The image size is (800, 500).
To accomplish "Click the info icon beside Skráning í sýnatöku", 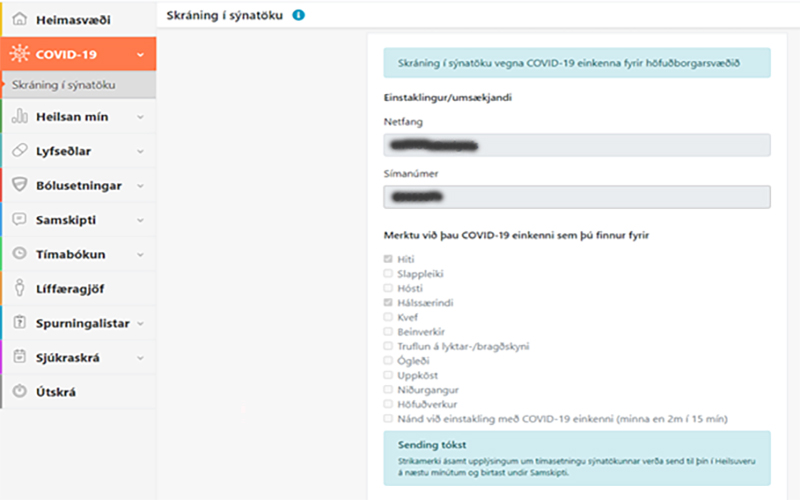I will pos(298,15).
